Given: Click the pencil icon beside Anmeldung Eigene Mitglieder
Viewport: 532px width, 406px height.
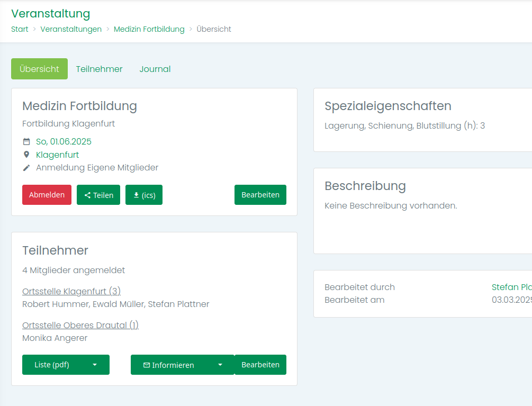Looking at the screenshot, I should tap(26, 168).
